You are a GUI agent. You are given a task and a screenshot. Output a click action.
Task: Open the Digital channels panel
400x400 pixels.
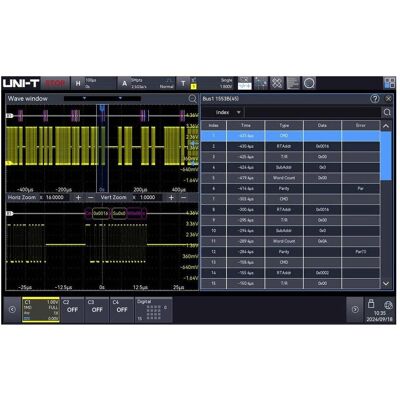[x=153, y=310]
